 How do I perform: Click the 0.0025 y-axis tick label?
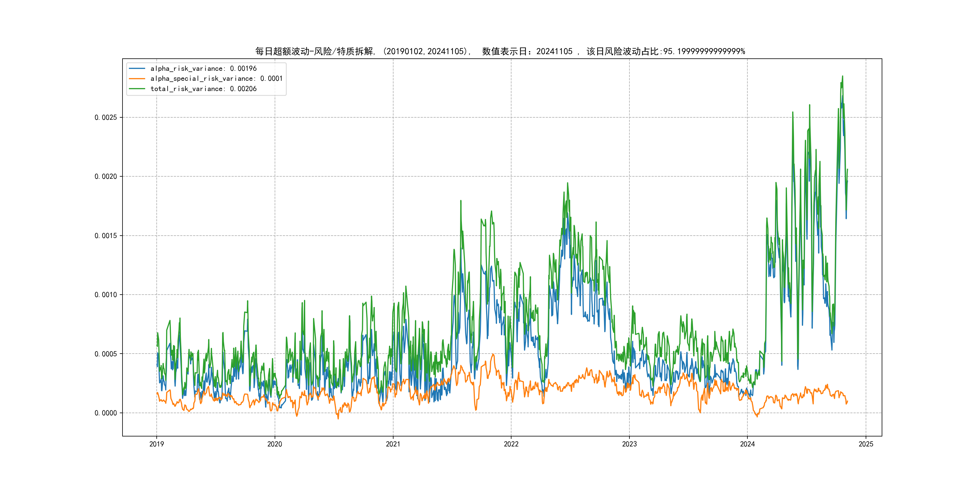106,118
